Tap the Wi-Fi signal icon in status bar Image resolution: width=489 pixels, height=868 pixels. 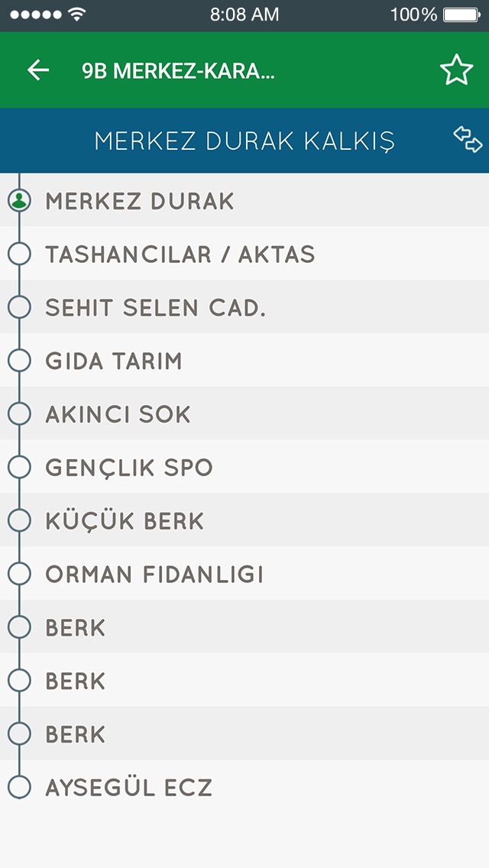tap(76, 15)
